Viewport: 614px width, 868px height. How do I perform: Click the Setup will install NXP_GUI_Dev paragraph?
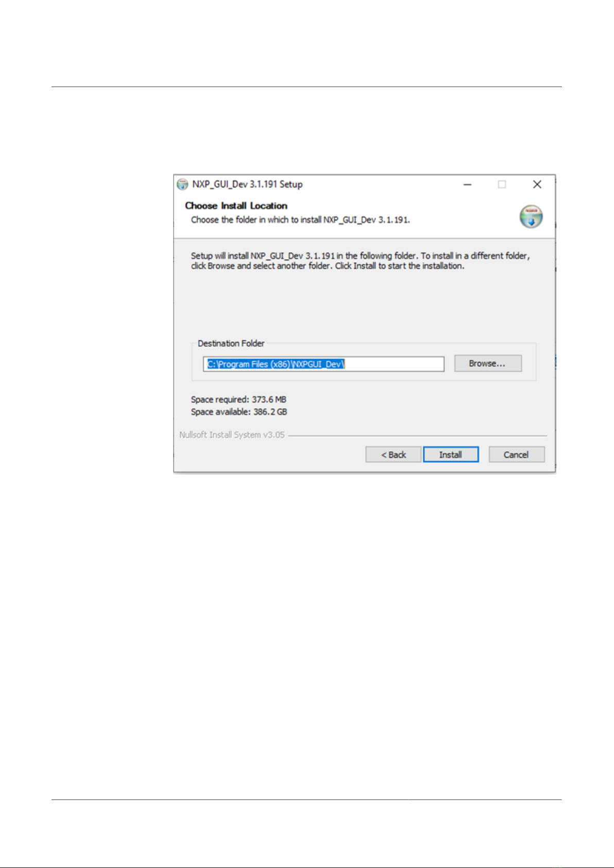tap(360, 261)
